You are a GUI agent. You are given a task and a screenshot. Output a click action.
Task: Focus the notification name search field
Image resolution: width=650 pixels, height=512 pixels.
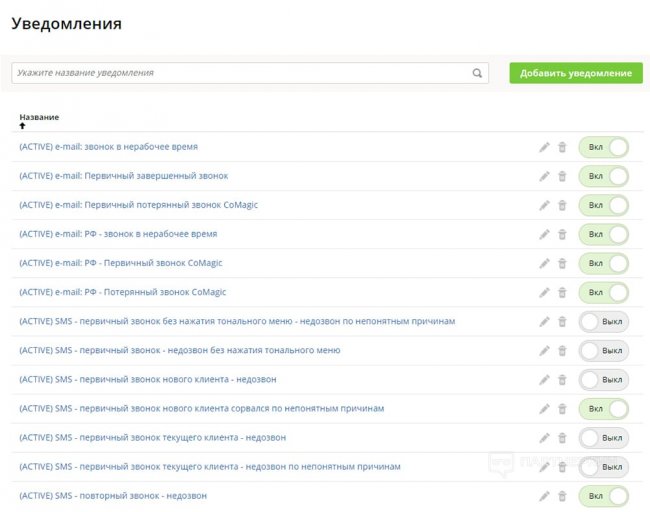[240, 73]
